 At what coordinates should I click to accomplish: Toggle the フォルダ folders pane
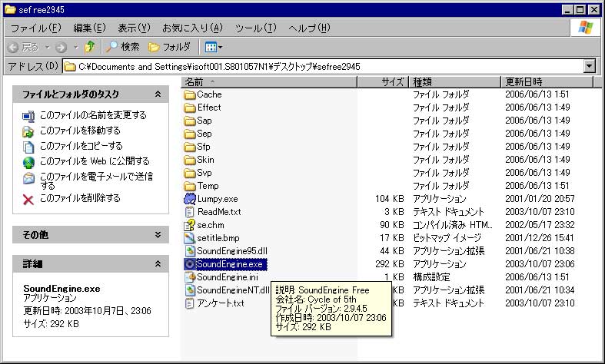pos(169,47)
